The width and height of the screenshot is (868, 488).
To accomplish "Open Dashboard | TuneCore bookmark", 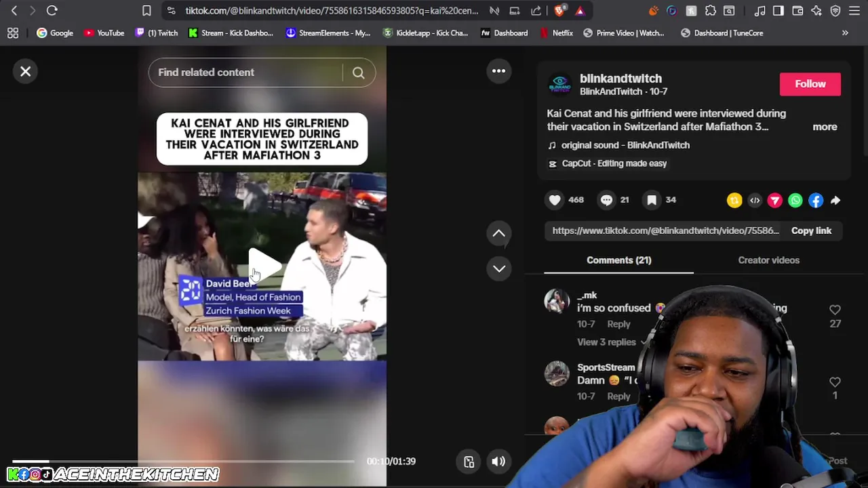I will pyautogui.click(x=722, y=33).
